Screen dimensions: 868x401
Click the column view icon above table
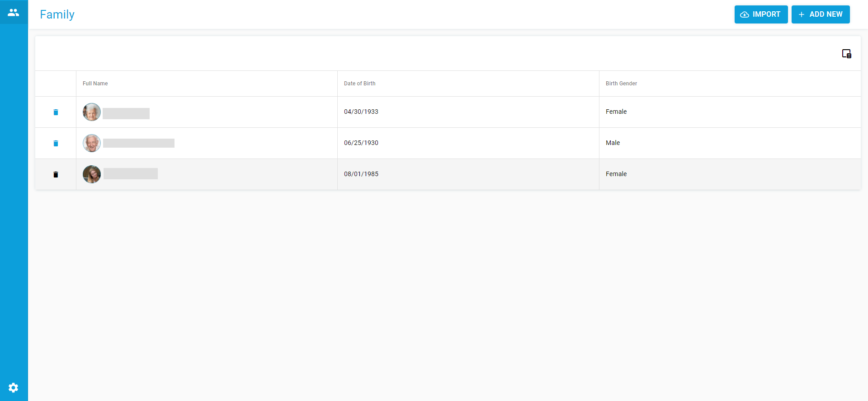point(846,54)
